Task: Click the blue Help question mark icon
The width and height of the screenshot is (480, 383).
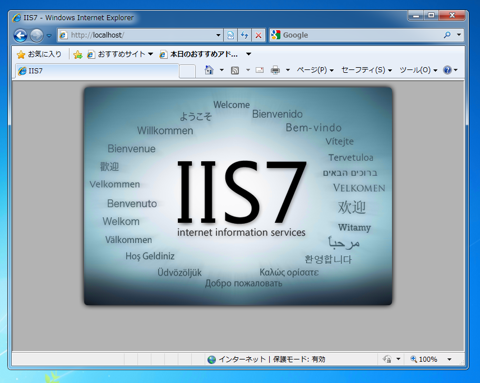Action: (x=447, y=70)
